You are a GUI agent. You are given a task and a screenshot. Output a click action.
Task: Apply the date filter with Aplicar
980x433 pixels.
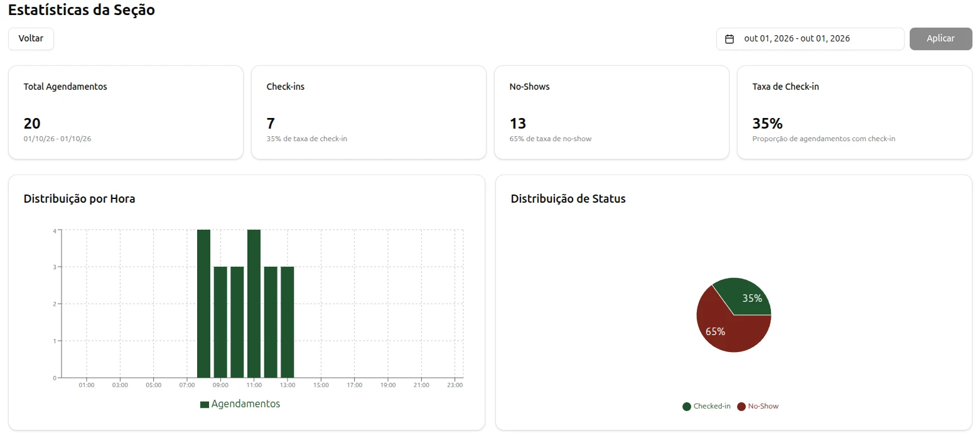click(x=940, y=39)
